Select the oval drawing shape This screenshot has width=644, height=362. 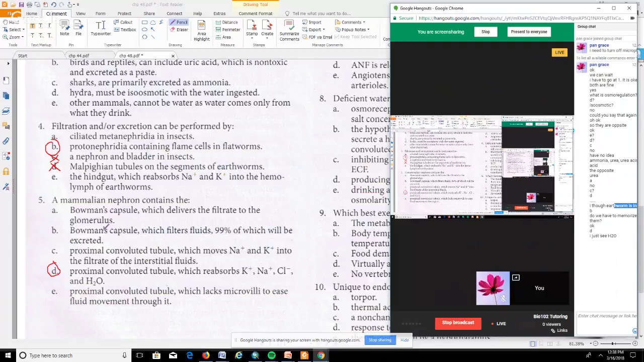[x=144, y=30]
